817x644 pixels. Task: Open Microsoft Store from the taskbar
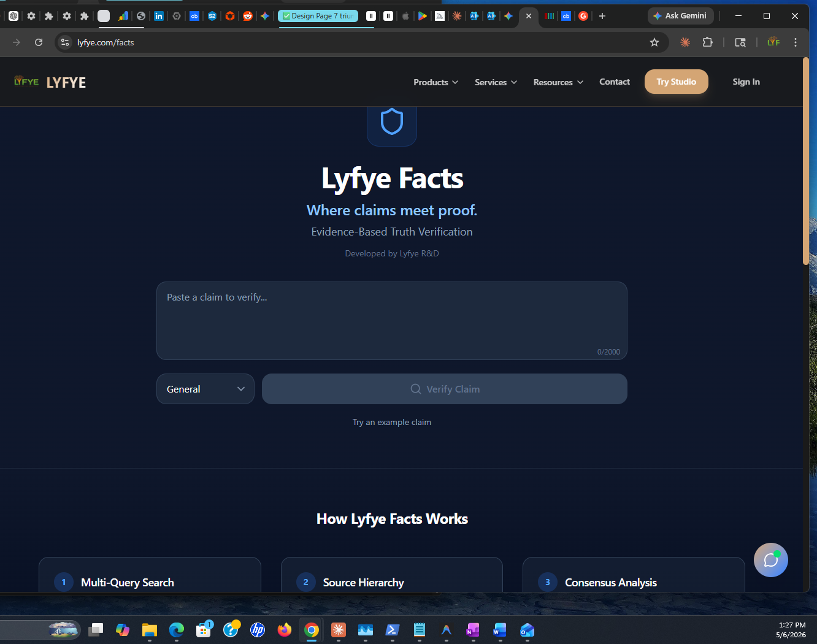pyautogui.click(x=204, y=630)
